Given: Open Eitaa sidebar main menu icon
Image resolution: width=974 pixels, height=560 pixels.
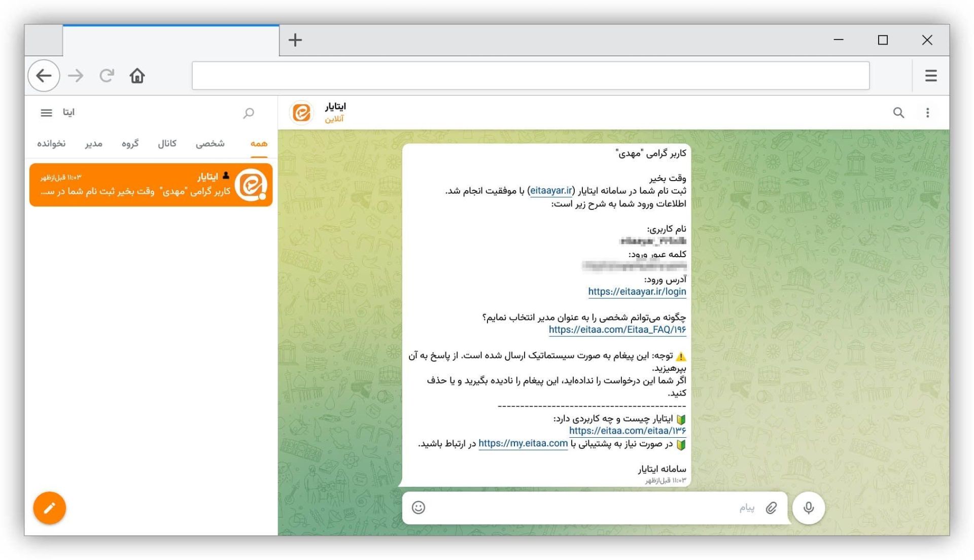Looking at the screenshot, I should 46,113.
